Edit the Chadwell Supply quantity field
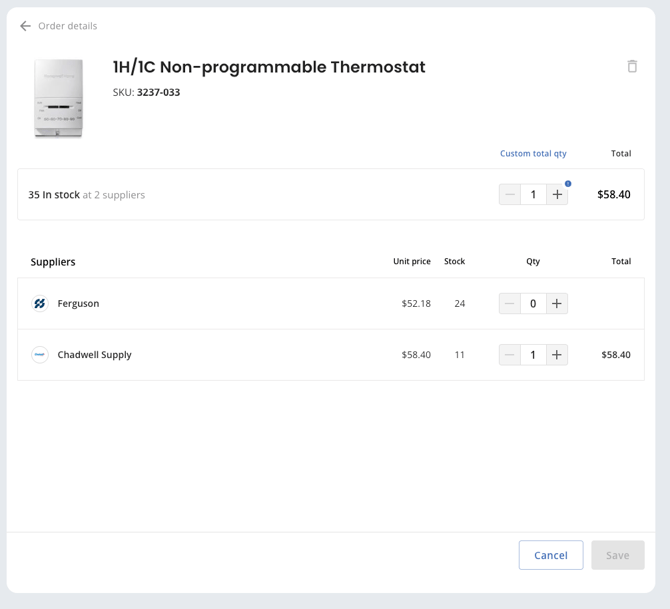Screen dimensions: 670x609 click(533, 355)
